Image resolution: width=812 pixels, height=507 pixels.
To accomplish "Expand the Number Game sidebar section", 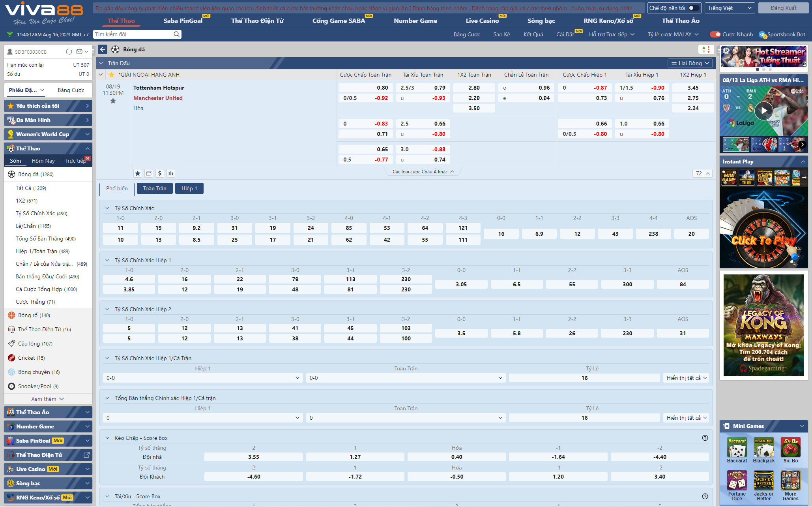I will 48,426.
